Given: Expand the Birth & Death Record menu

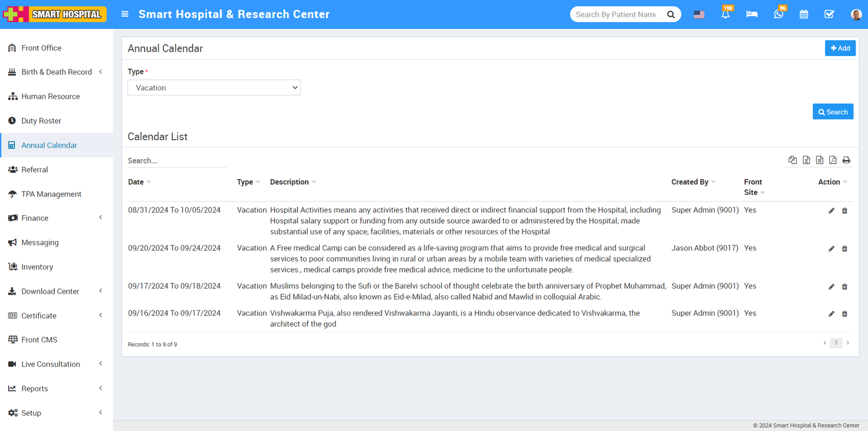Looking at the screenshot, I should click(56, 72).
